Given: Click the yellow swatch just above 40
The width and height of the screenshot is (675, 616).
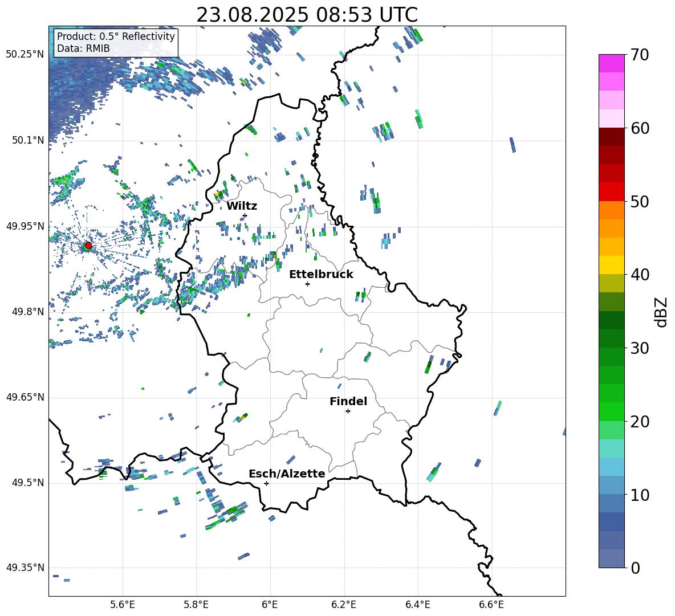Looking at the screenshot, I should pyautogui.click(x=611, y=265).
